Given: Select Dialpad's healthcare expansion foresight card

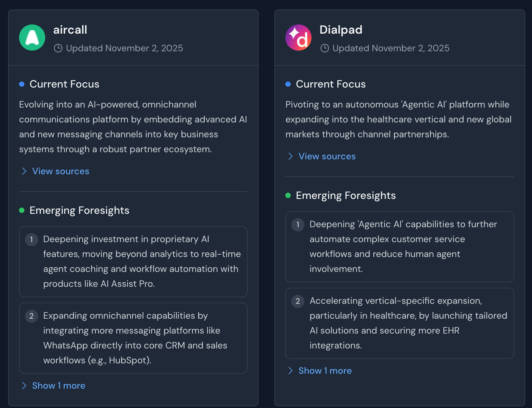Looking at the screenshot, I should pyautogui.click(x=399, y=323).
